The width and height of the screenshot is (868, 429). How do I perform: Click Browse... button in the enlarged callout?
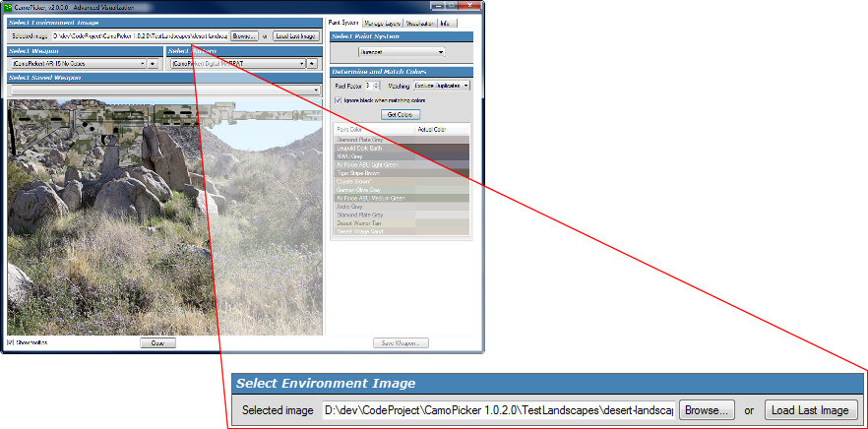click(x=707, y=410)
